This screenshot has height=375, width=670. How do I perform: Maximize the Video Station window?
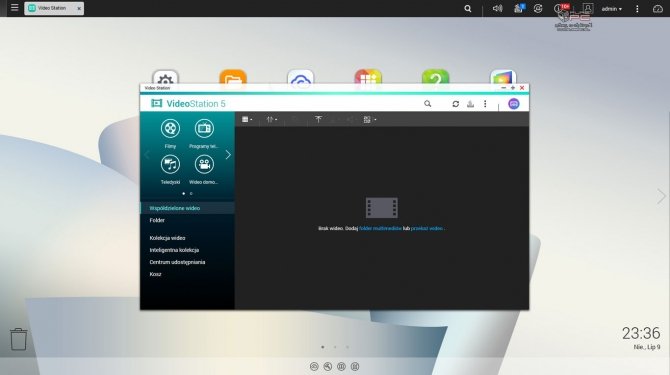coord(513,88)
